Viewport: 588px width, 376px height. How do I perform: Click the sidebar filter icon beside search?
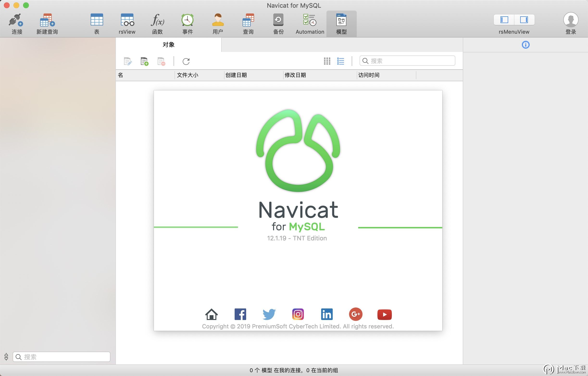coord(6,357)
